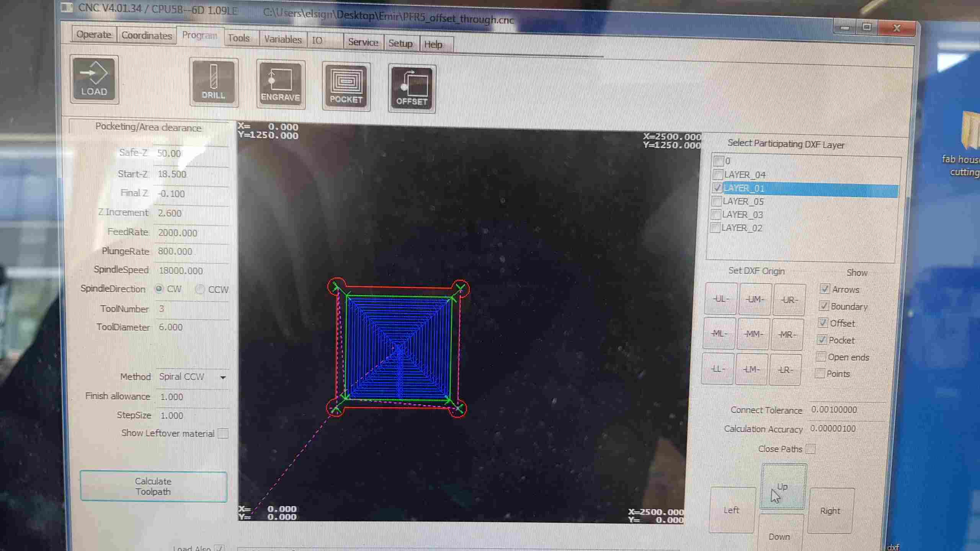Enable the LAYER_04 checkbox
Image resolution: width=980 pixels, height=551 pixels.
(x=718, y=175)
